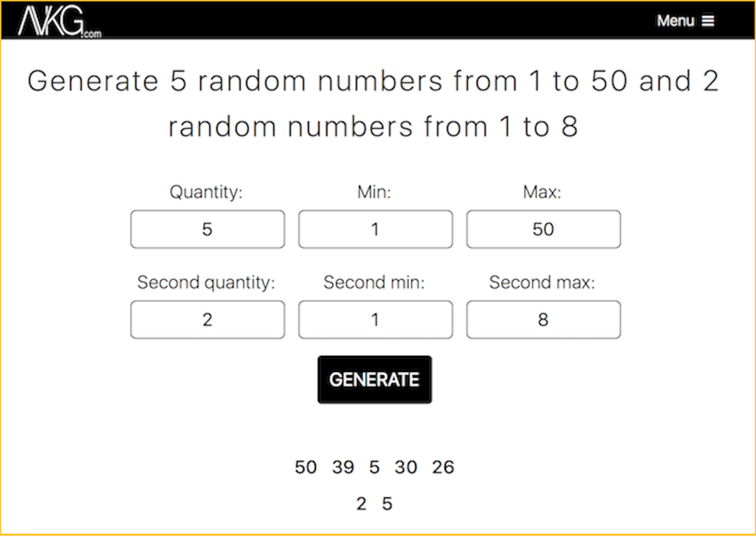The height and width of the screenshot is (537, 756).
Task: Select the Second quantity input field
Action: pyautogui.click(x=207, y=320)
